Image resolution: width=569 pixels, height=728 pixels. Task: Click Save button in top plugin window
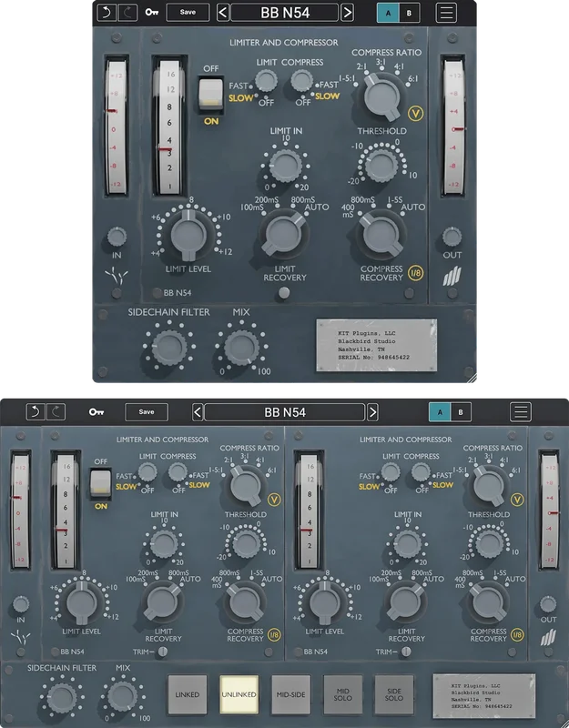point(188,12)
